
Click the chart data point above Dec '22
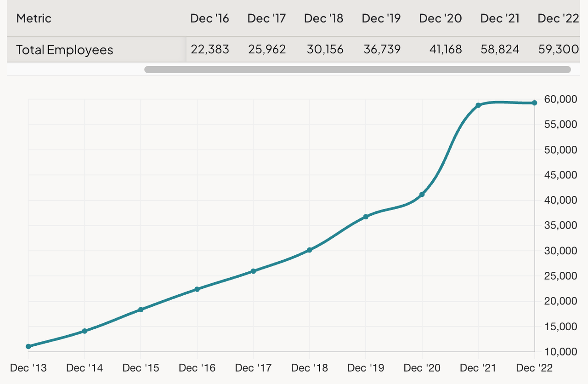pos(535,103)
